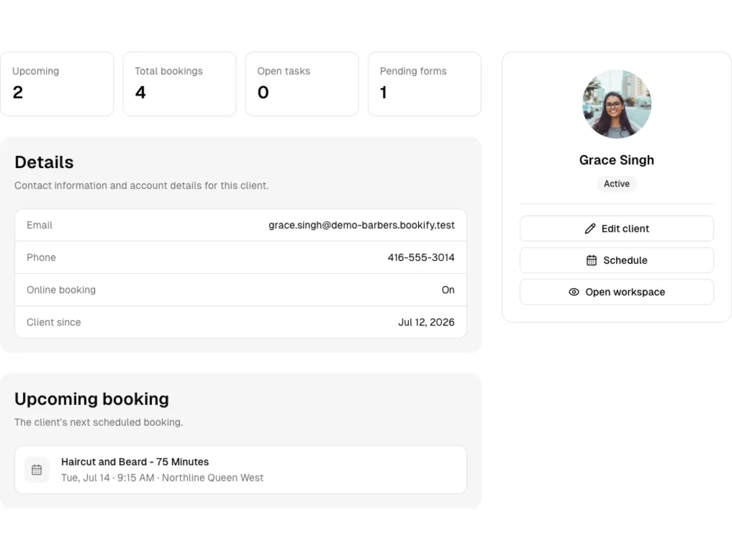Click booking time Tue, Jul 14 · 9:15 AM text
The width and height of the screenshot is (732, 560).
point(108,478)
